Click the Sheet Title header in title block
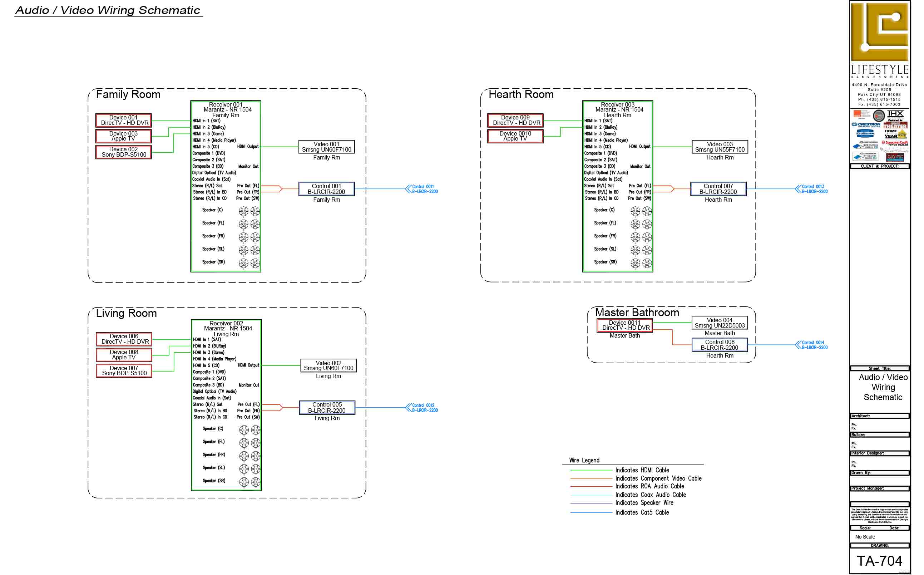 coord(880,369)
